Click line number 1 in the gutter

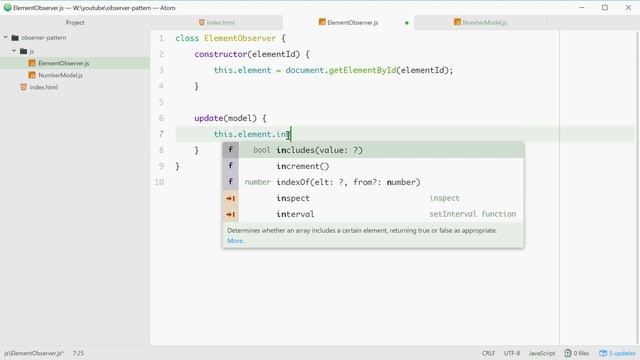(161, 38)
